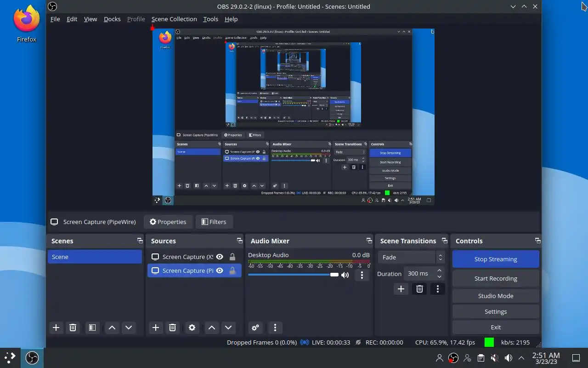Open transition properties three-dot menu
The width and height of the screenshot is (588, 368).
[x=438, y=289]
